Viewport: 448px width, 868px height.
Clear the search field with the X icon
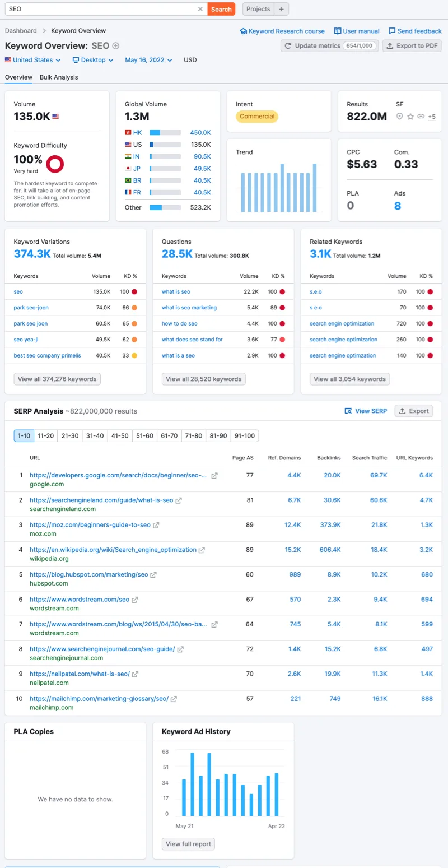click(x=200, y=9)
